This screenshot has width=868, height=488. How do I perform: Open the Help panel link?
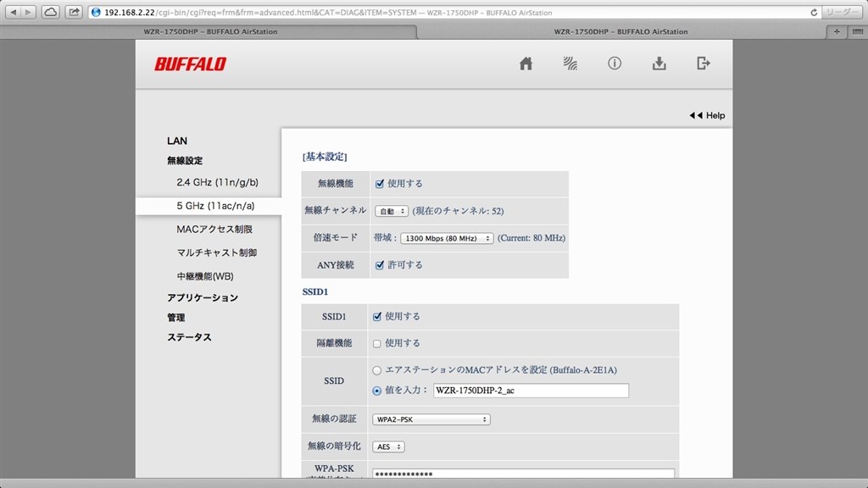click(708, 115)
